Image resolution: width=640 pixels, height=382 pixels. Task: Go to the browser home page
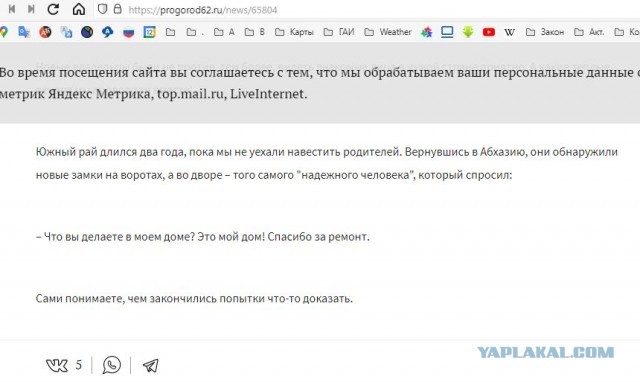coord(79,9)
